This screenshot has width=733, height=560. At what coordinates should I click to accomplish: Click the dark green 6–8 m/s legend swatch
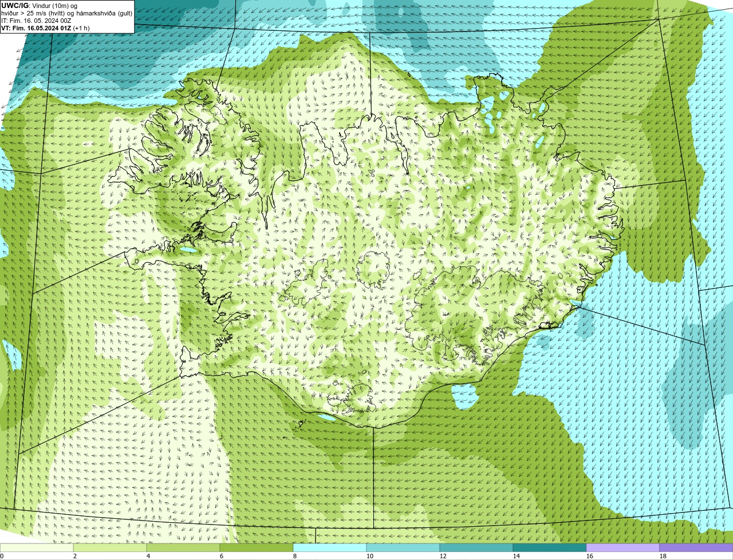click(257, 547)
